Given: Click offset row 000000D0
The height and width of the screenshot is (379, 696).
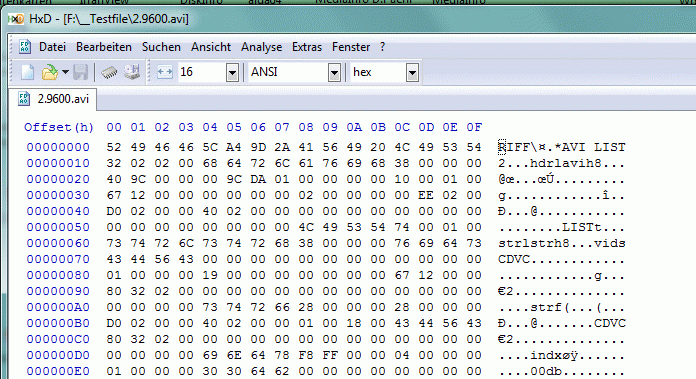Looking at the screenshot, I should (x=58, y=355).
